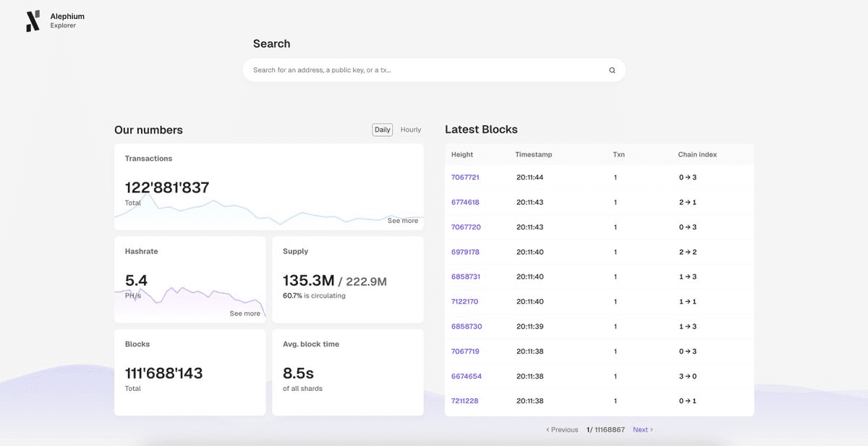Click chain index 3 → 0
868x446 pixels.
(688, 376)
